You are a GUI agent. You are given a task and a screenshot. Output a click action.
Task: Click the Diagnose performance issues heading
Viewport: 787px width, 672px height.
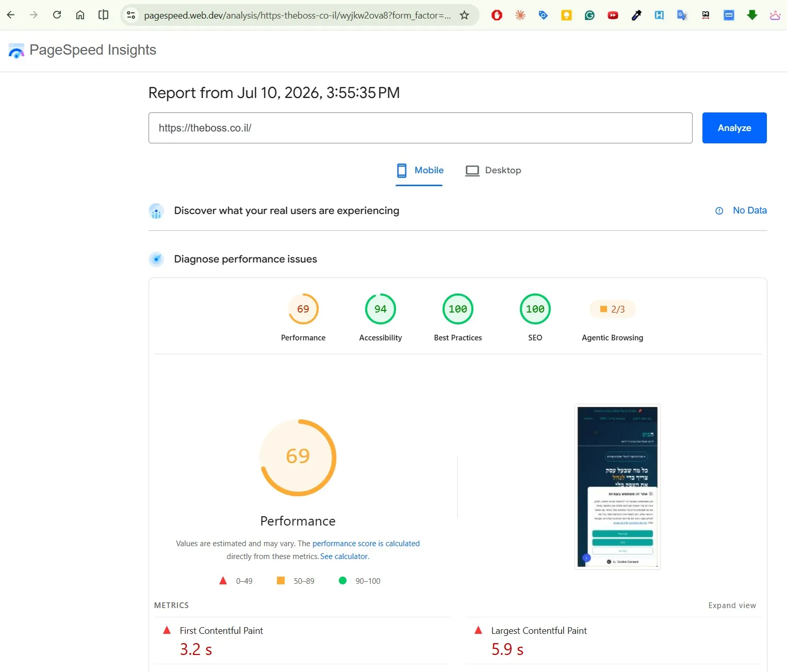point(245,259)
